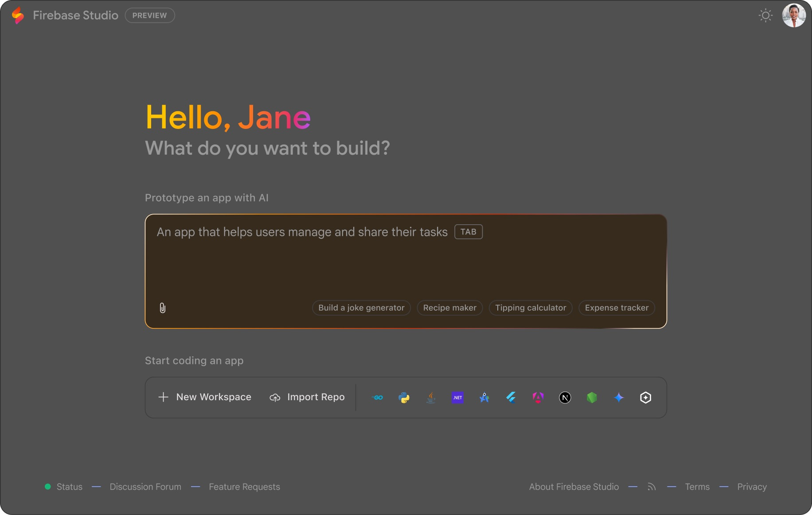Open the Terms link
The width and height of the screenshot is (812, 515).
[697, 487]
